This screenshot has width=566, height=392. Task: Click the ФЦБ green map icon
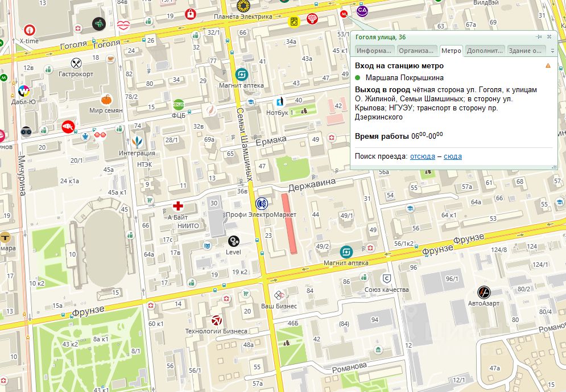(178, 104)
